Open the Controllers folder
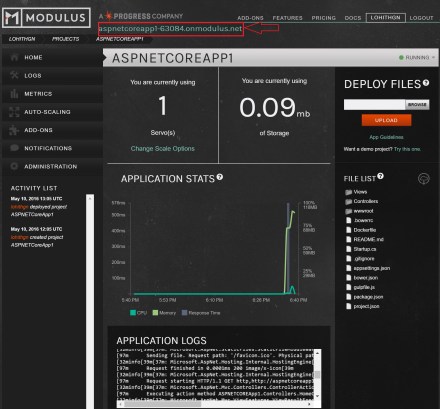The width and height of the screenshot is (440, 409). click(362, 201)
